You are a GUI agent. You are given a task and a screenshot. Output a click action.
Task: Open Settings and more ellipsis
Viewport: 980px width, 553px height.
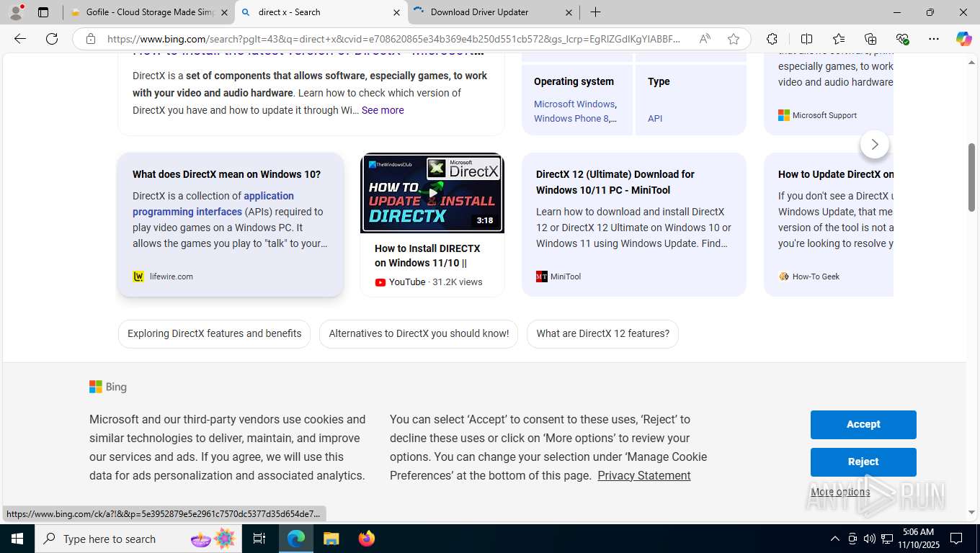(x=934, y=39)
